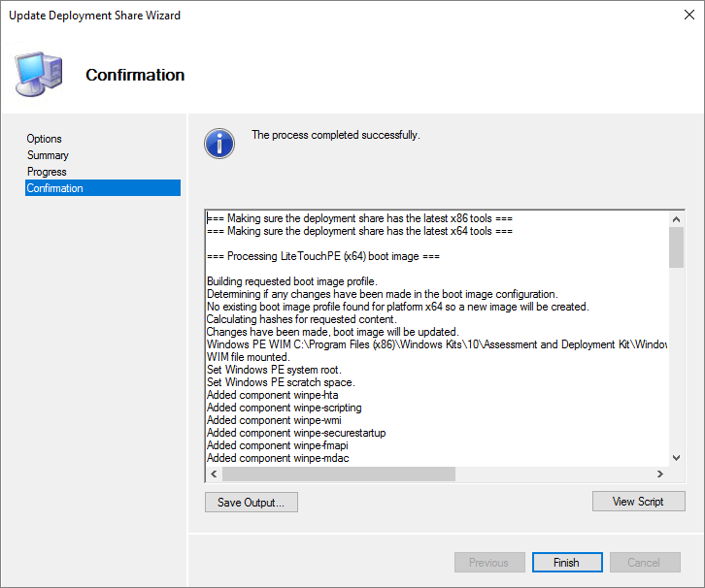
Task: Open View Script
Action: pyautogui.click(x=638, y=502)
